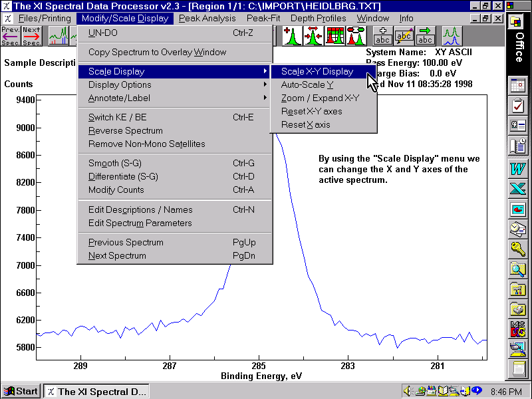Click the XI Spectral taskbar button
This screenshot has height=399, width=532.
coord(96,391)
